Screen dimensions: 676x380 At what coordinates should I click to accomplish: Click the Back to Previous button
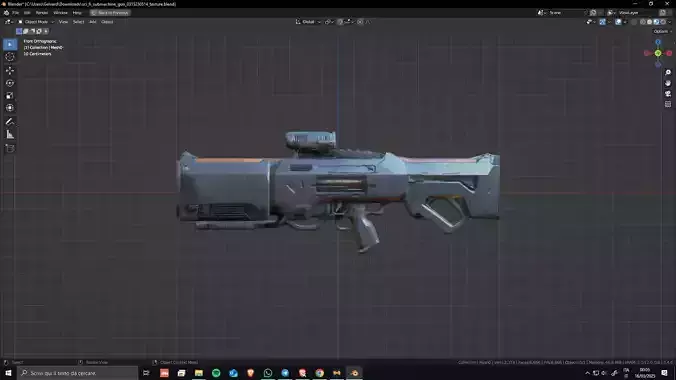(110, 13)
